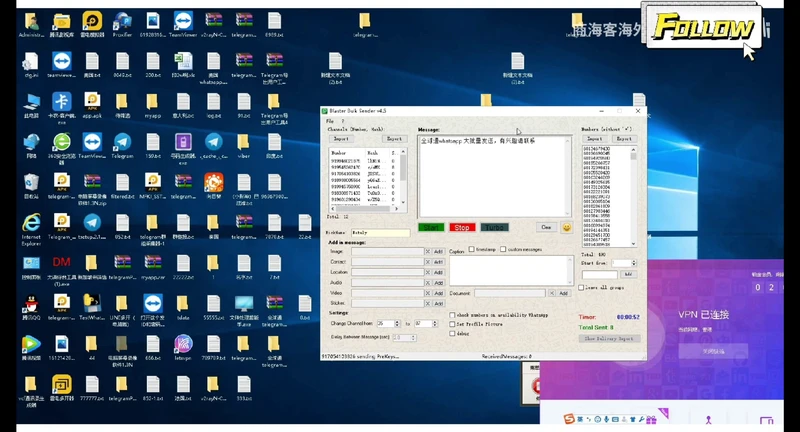The width and height of the screenshot is (800, 432).
Task: Click the horizontal scrollbar of the Channels list
Action: click(x=365, y=209)
